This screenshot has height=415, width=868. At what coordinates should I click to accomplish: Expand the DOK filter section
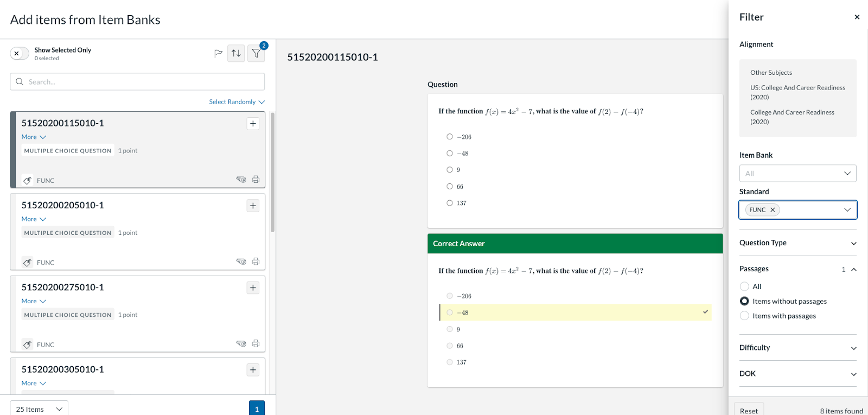click(797, 374)
